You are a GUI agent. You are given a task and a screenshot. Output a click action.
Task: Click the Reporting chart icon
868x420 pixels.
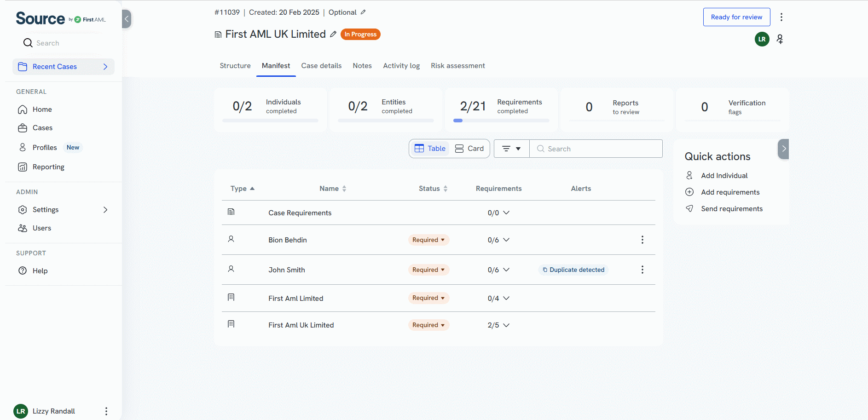point(23,167)
